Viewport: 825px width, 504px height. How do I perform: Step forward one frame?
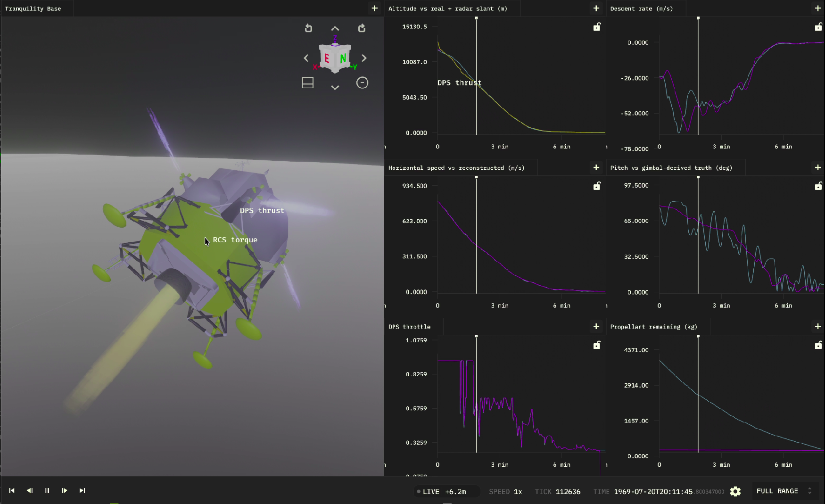click(x=65, y=491)
